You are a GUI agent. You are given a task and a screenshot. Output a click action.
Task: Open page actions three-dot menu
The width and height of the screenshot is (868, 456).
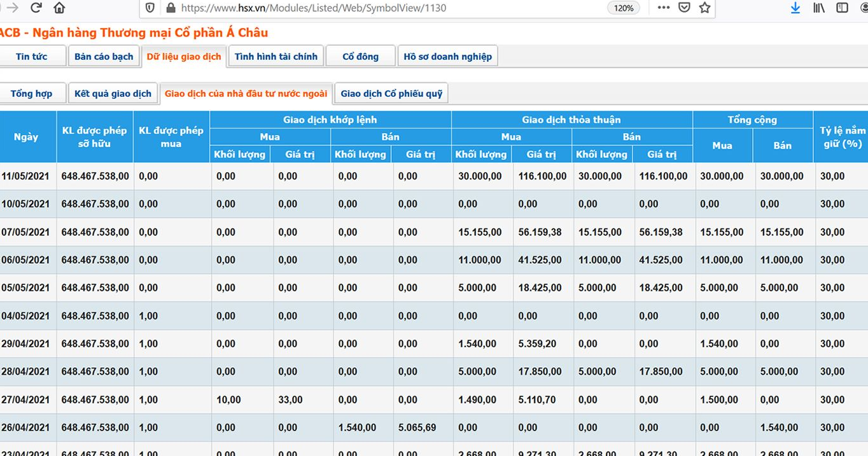pos(663,8)
